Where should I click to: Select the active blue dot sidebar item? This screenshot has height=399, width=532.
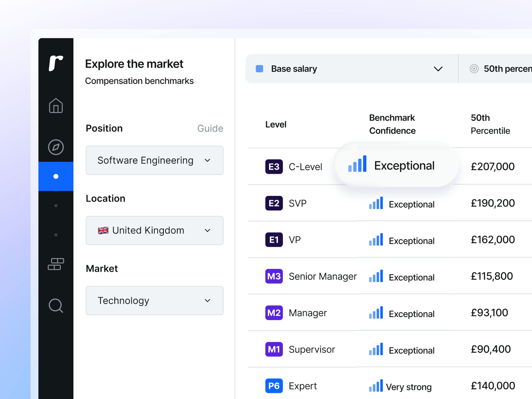coord(56,176)
